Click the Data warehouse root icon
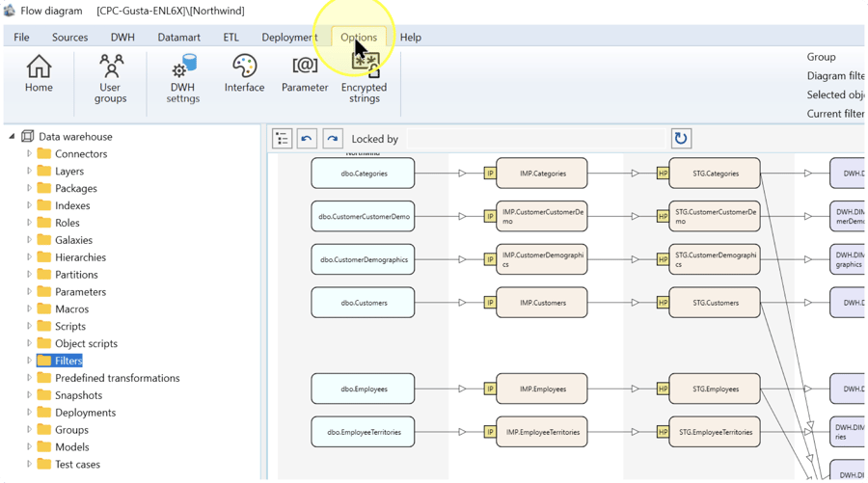868x483 pixels. pos(27,136)
